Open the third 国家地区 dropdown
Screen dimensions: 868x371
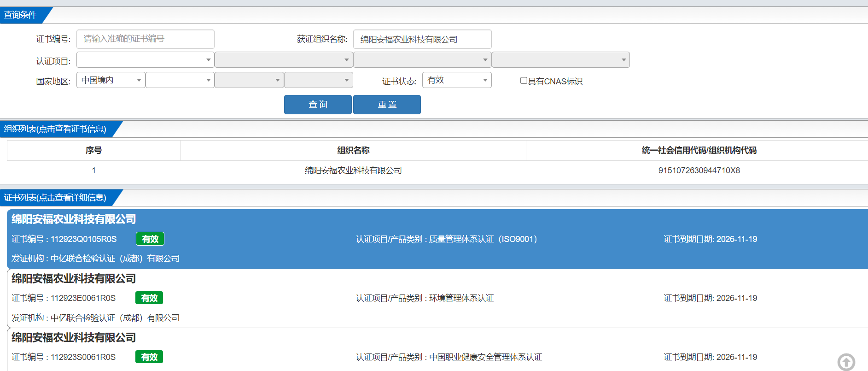click(249, 80)
